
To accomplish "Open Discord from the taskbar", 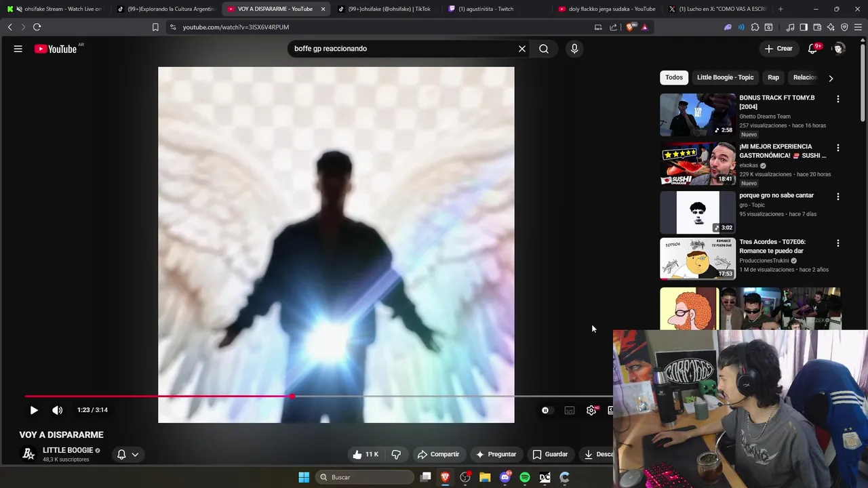I will (505, 477).
